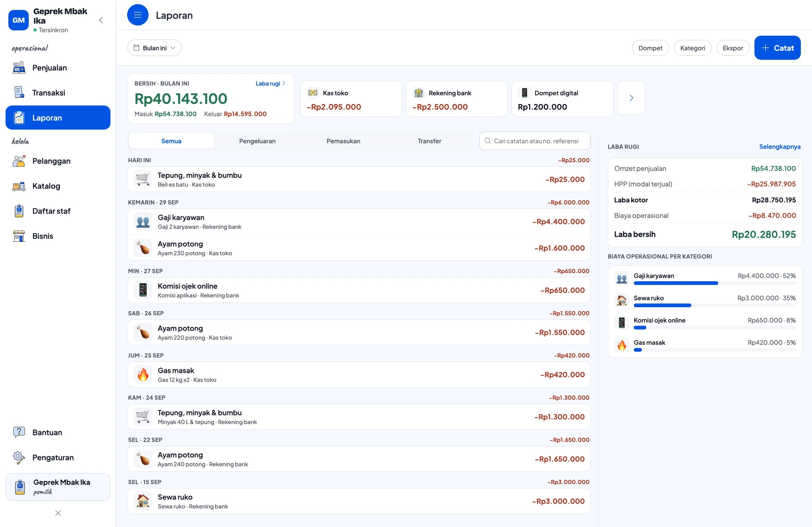Open the Penjualan cash register icon

pos(19,68)
